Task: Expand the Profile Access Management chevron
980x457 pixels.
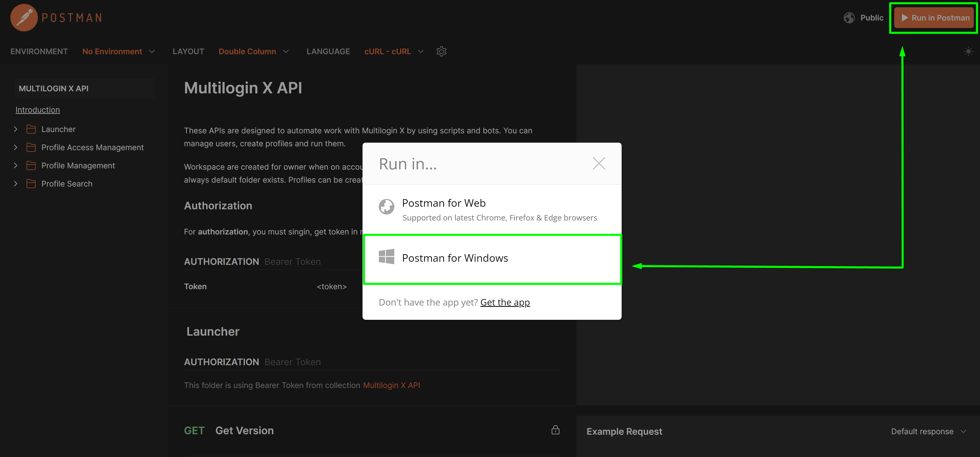Action: click(x=16, y=147)
